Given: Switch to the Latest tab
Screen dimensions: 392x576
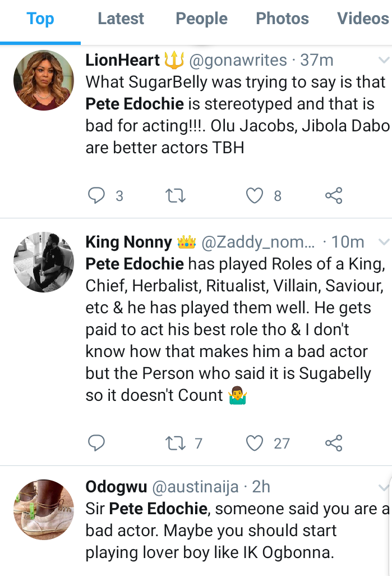Looking at the screenshot, I should pos(121,19).
